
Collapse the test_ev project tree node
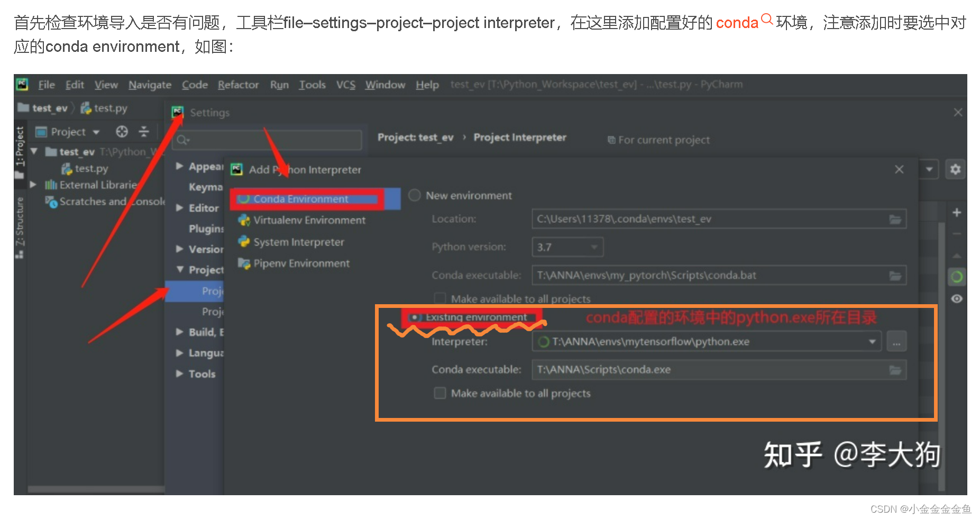coord(34,151)
